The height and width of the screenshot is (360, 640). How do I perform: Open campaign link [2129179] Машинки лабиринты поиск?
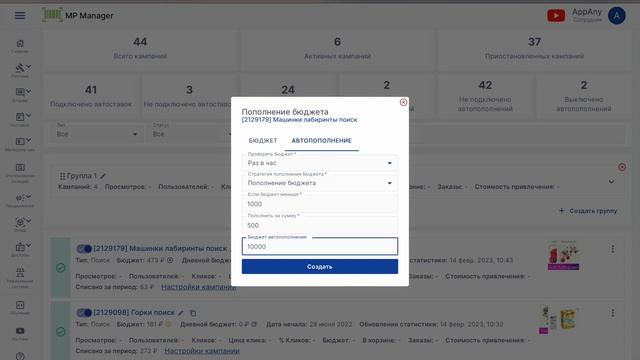160,249
